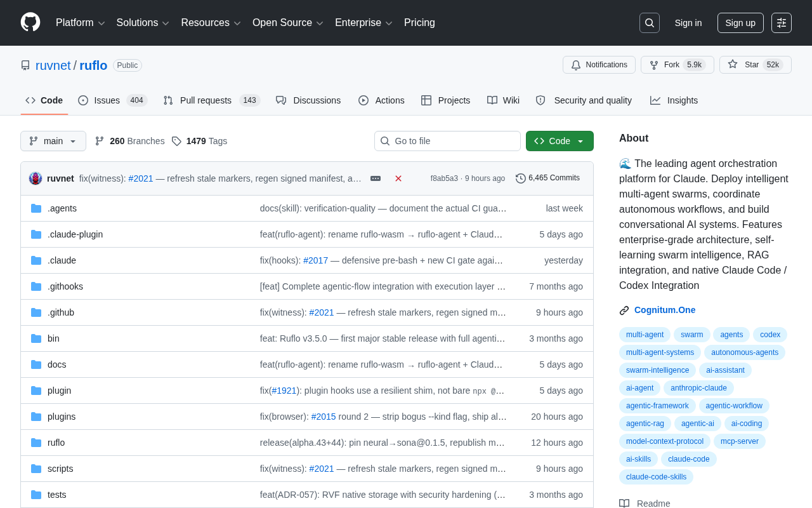The image size is (812, 508).
Task: Click the book icon next to Readme
Action: point(624,504)
